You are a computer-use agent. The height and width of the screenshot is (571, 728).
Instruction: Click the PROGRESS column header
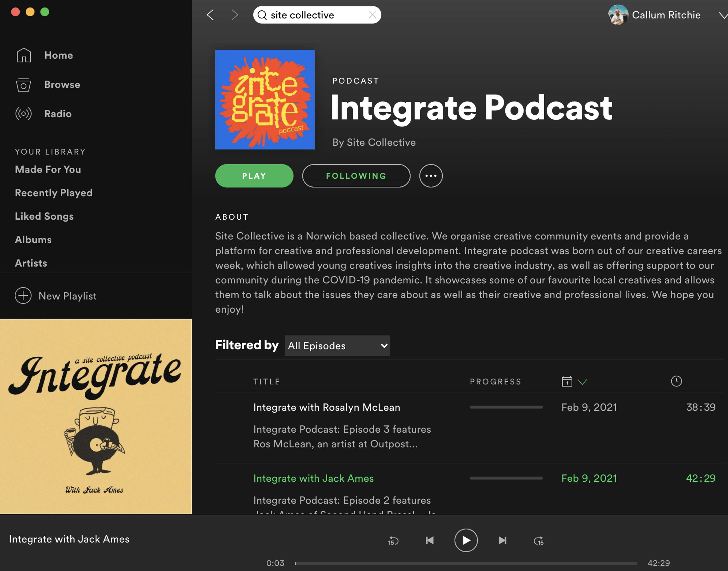(x=496, y=382)
